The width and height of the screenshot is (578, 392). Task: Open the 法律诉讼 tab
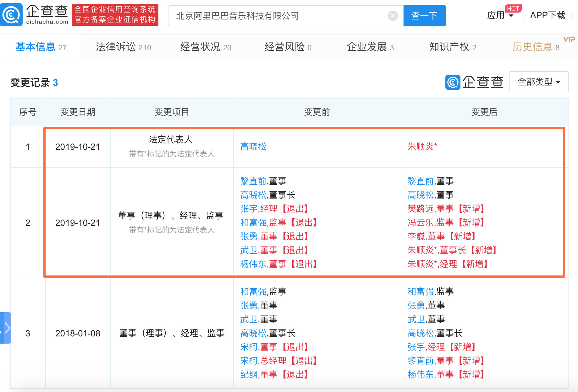click(x=123, y=47)
